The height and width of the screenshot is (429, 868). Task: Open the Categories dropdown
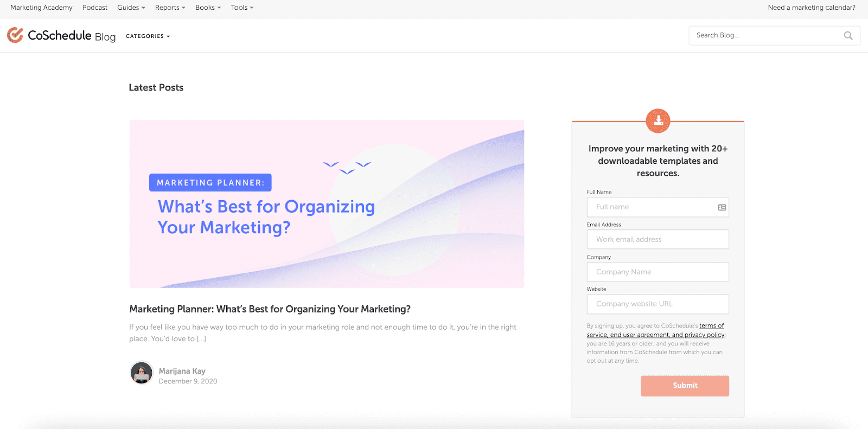(x=148, y=36)
